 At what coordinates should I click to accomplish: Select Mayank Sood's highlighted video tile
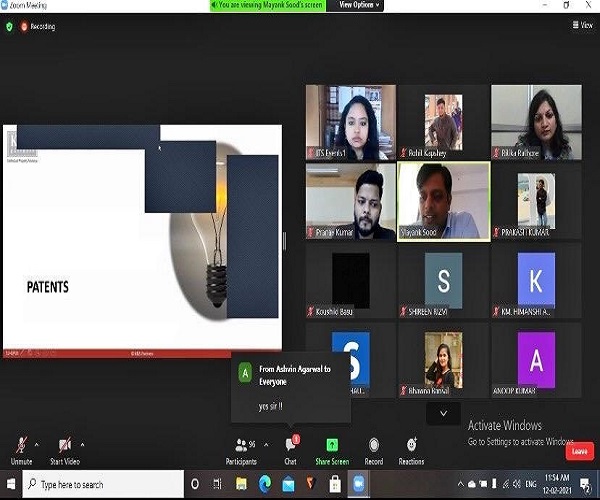click(x=443, y=202)
